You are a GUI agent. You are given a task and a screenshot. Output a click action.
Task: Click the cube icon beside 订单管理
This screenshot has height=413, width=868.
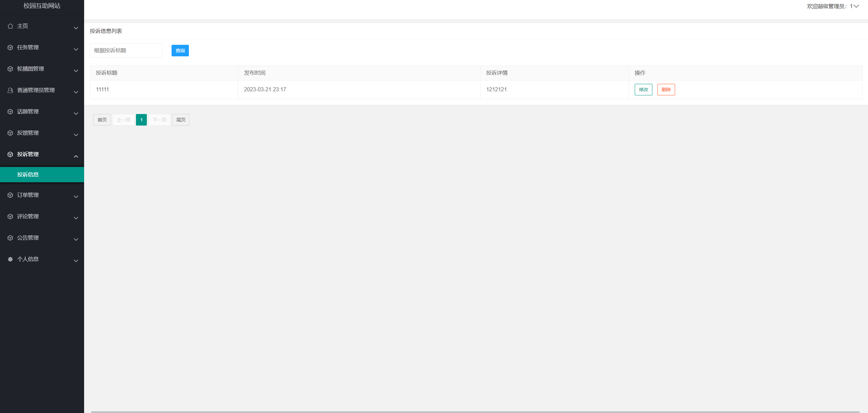click(x=10, y=195)
